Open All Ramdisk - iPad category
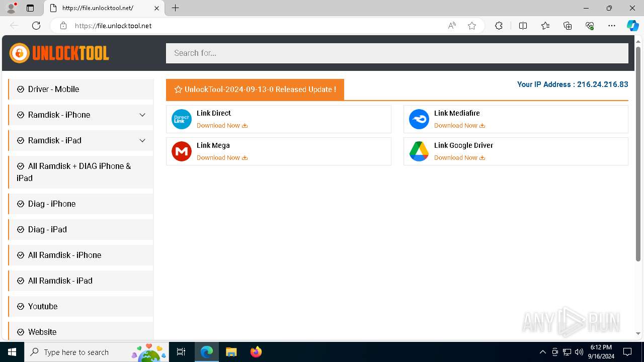 click(81, 281)
